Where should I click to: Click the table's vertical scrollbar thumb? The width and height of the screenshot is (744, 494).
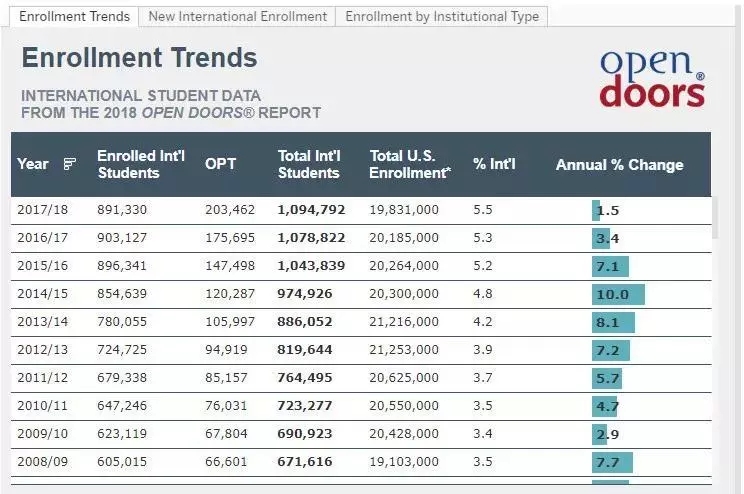[715, 218]
